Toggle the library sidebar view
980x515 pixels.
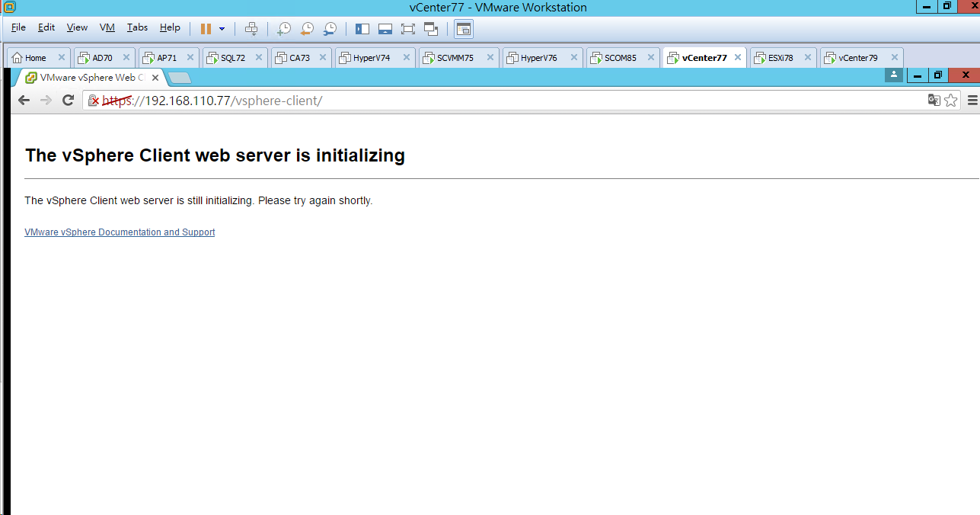tap(362, 29)
